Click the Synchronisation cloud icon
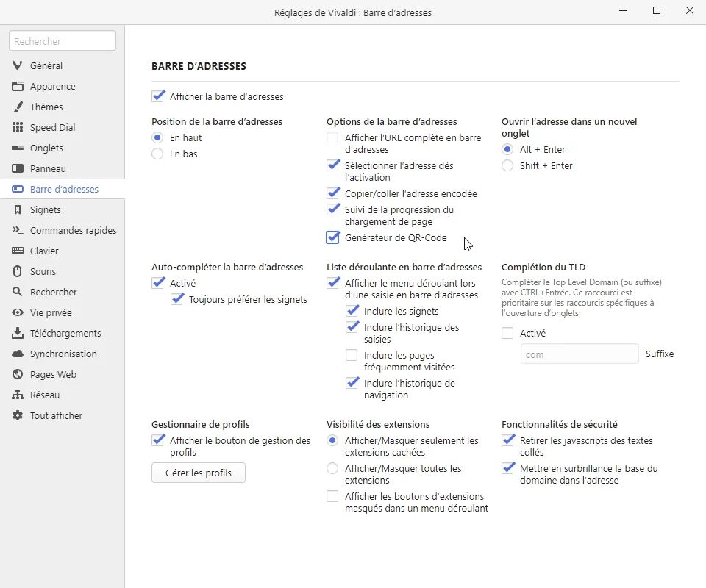The height and width of the screenshot is (588, 706). tap(18, 354)
